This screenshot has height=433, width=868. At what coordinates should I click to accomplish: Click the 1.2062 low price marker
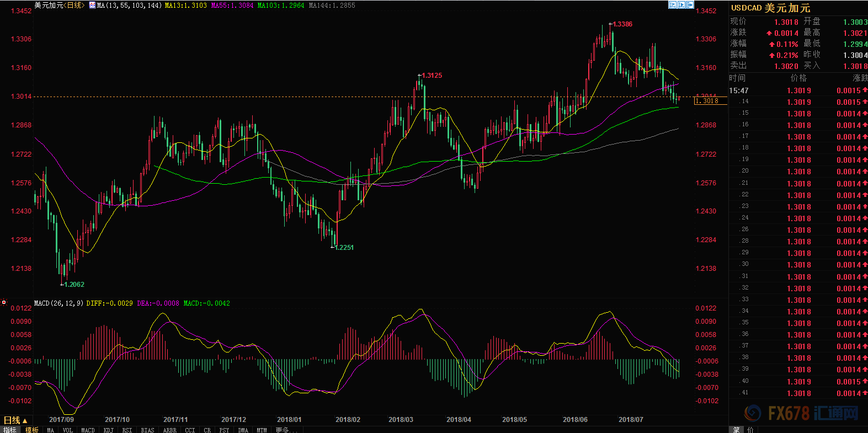coord(74,284)
